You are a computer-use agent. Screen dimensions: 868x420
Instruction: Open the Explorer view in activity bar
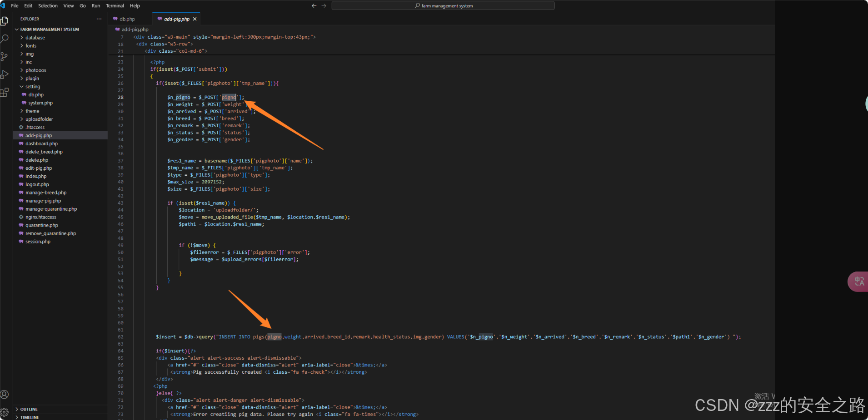5,21
